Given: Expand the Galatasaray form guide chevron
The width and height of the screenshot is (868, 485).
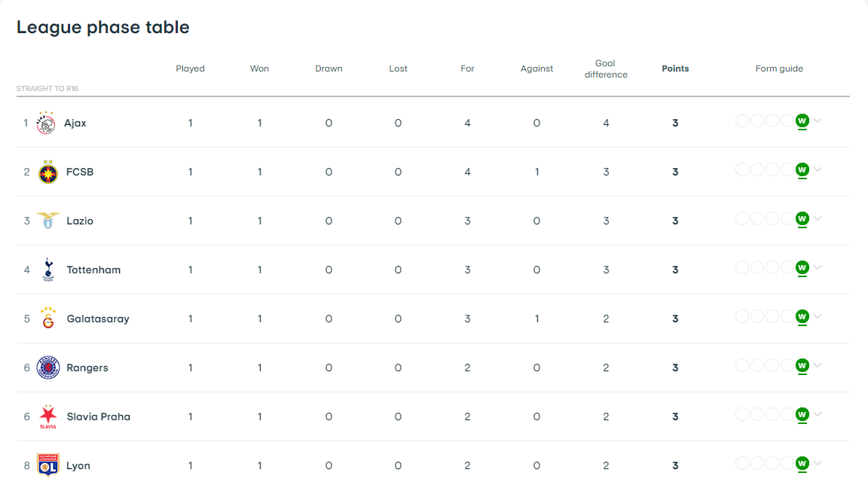Looking at the screenshot, I should 818,316.
